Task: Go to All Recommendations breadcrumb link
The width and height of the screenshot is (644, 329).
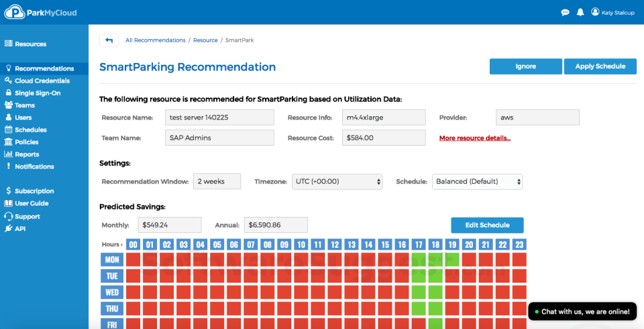Action: click(x=156, y=40)
